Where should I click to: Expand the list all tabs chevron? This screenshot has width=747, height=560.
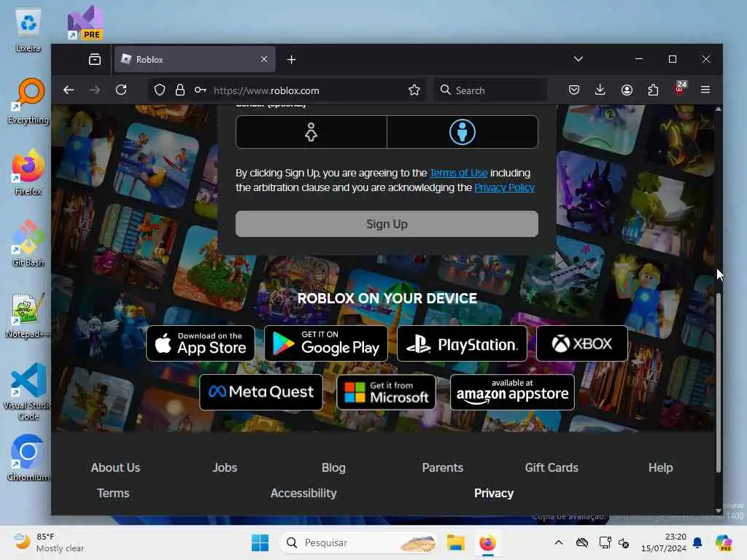click(x=578, y=59)
